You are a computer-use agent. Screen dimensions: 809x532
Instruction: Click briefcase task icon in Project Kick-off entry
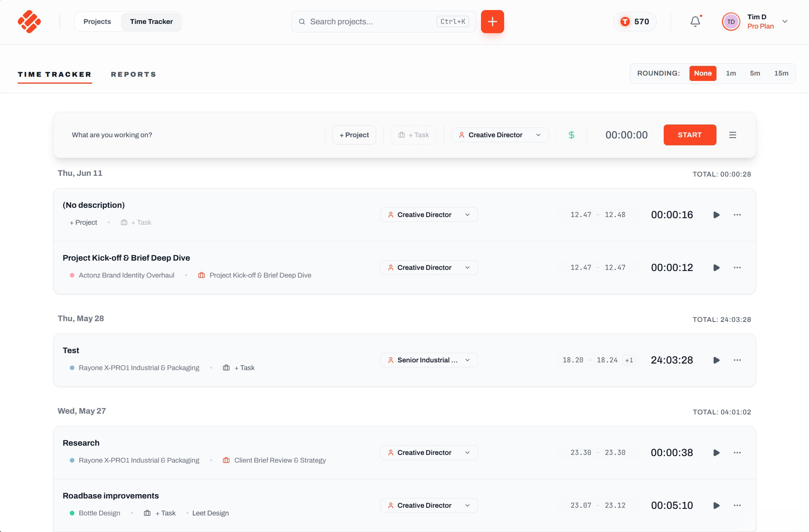pyautogui.click(x=201, y=275)
